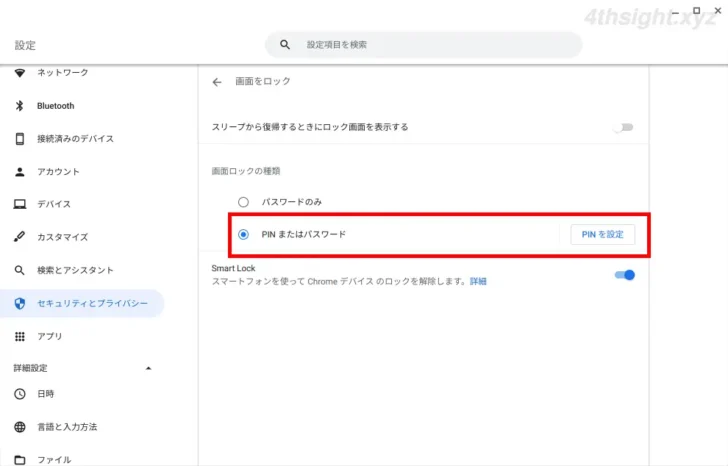Open the Smart Lock 詳細 link
Image resolution: width=728 pixels, height=466 pixels.
478,282
